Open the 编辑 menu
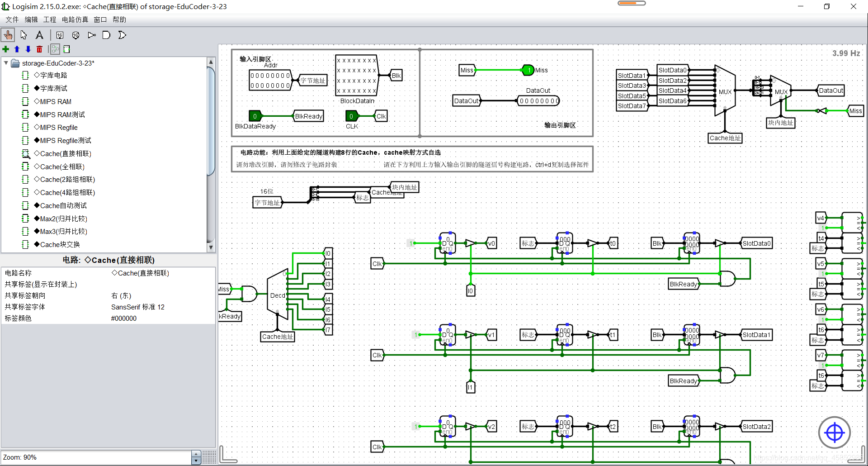Image resolution: width=868 pixels, height=466 pixels. pyautogui.click(x=31, y=19)
